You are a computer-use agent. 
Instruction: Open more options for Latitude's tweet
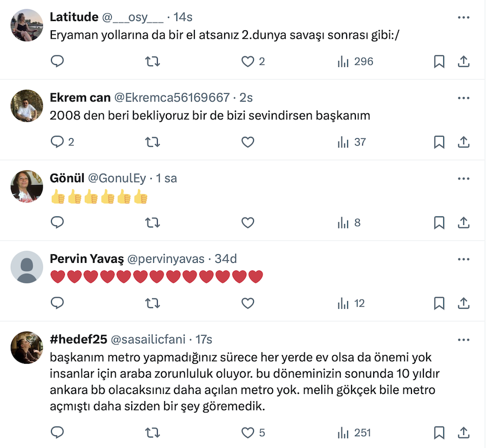(463, 17)
